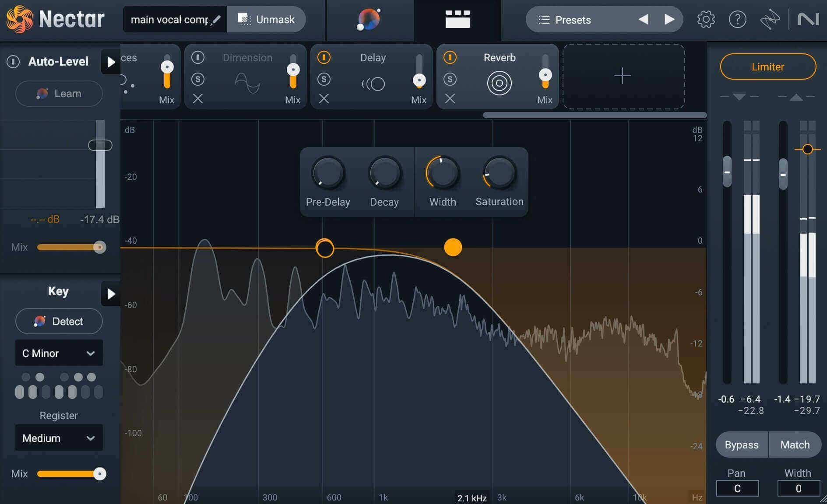Click the Width knob in Reverb
This screenshot has height=504, width=827.
tap(442, 173)
